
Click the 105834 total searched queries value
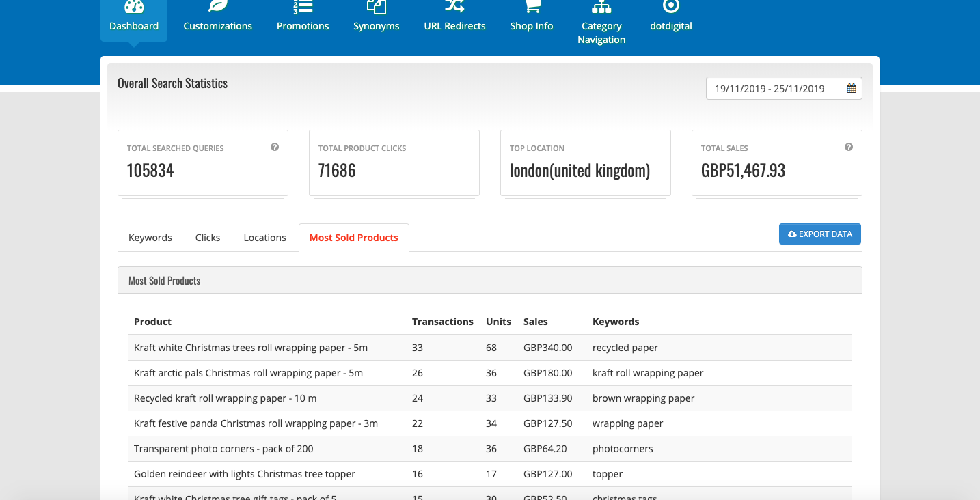pyautogui.click(x=150, y=171)
